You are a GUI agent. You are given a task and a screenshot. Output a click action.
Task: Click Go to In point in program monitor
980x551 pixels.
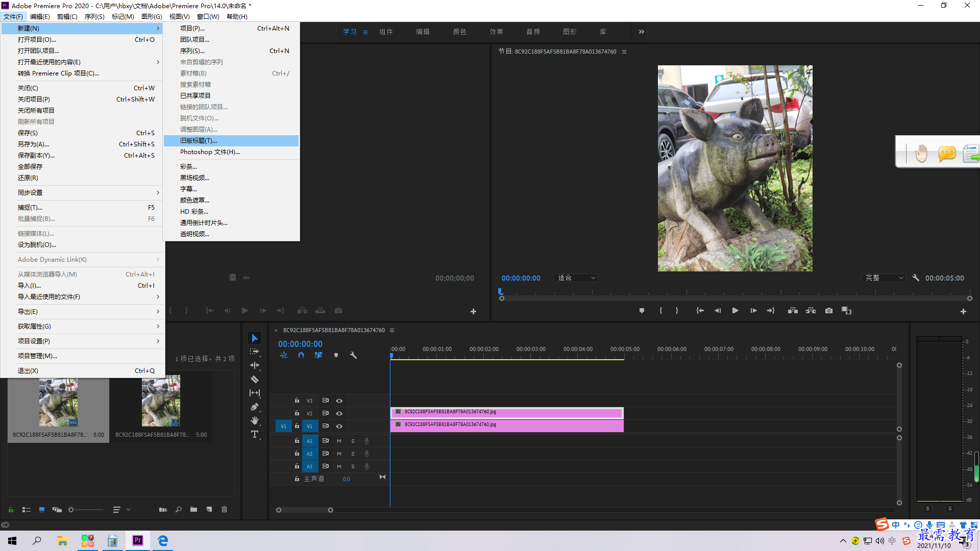coord(700,311)
